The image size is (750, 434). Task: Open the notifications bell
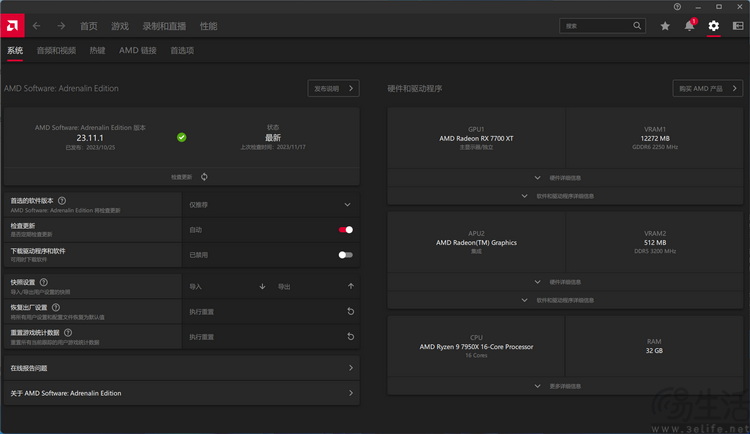tap(689, 26)
